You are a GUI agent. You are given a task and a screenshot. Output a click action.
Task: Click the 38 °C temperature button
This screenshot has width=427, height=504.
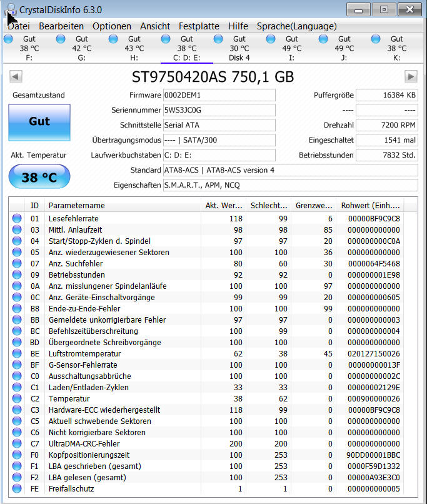click(x=39, y=177)
